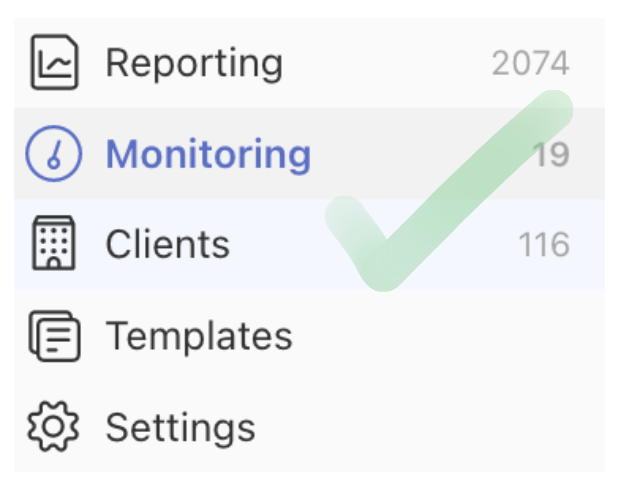Click the Reporting line chart icon
622x486 pixels.
click(54, 63)
